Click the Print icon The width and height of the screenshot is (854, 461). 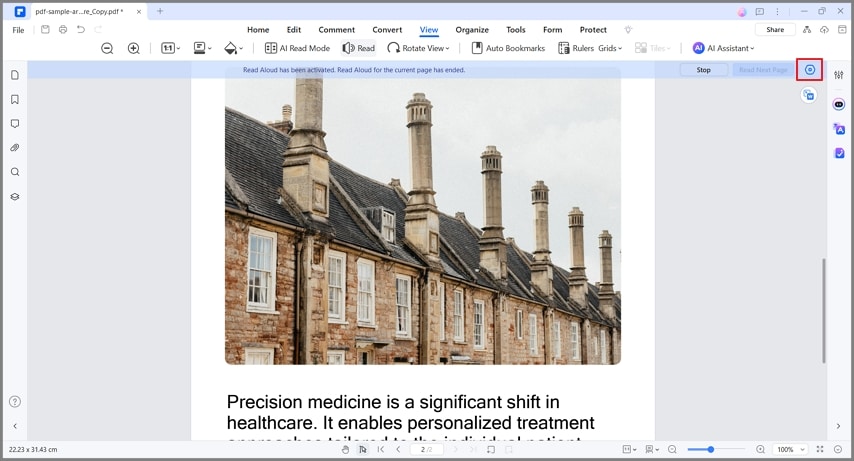point(63,29)
